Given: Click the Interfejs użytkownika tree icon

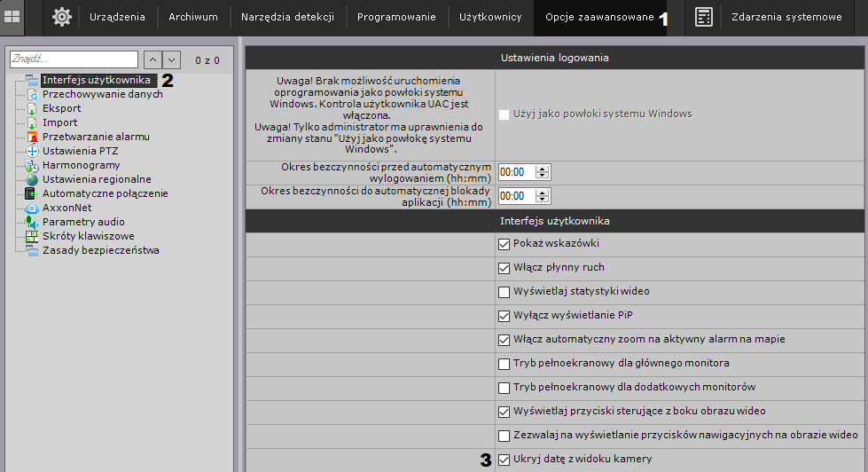Looking at the screenshot, I should [x=32, y=81].
